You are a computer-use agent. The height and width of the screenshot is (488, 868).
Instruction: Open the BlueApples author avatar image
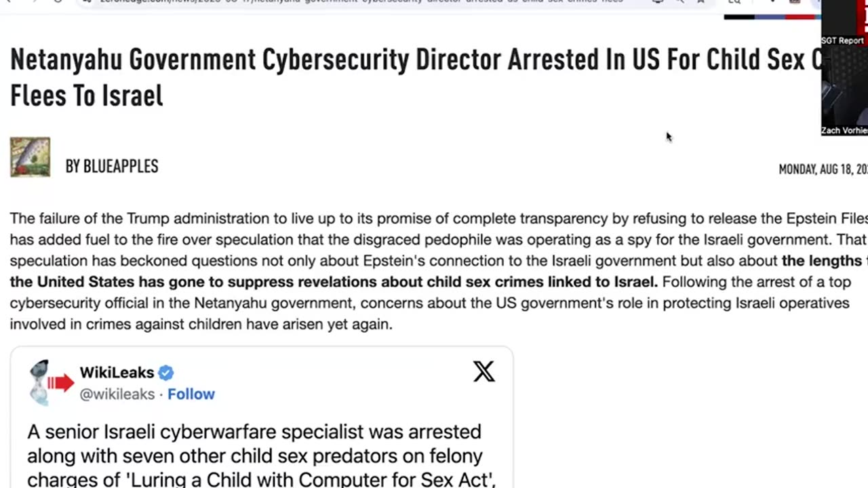point(30,157)
